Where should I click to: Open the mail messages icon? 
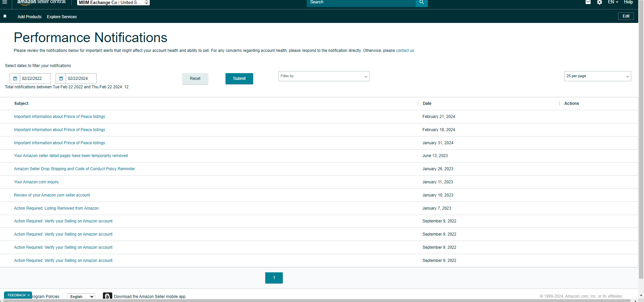588,2
